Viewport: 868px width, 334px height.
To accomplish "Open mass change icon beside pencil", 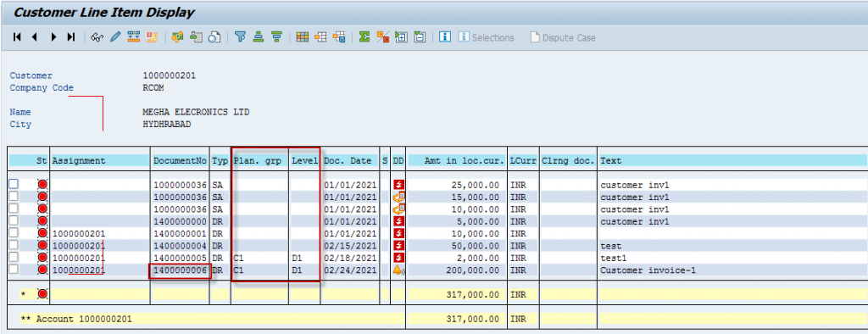I will tap(133, 37).
